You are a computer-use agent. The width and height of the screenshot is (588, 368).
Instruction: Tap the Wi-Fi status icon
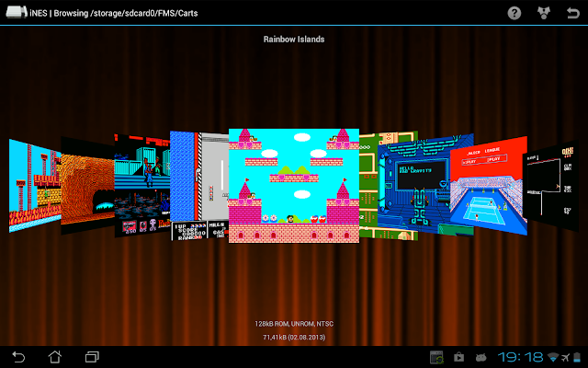553,357
